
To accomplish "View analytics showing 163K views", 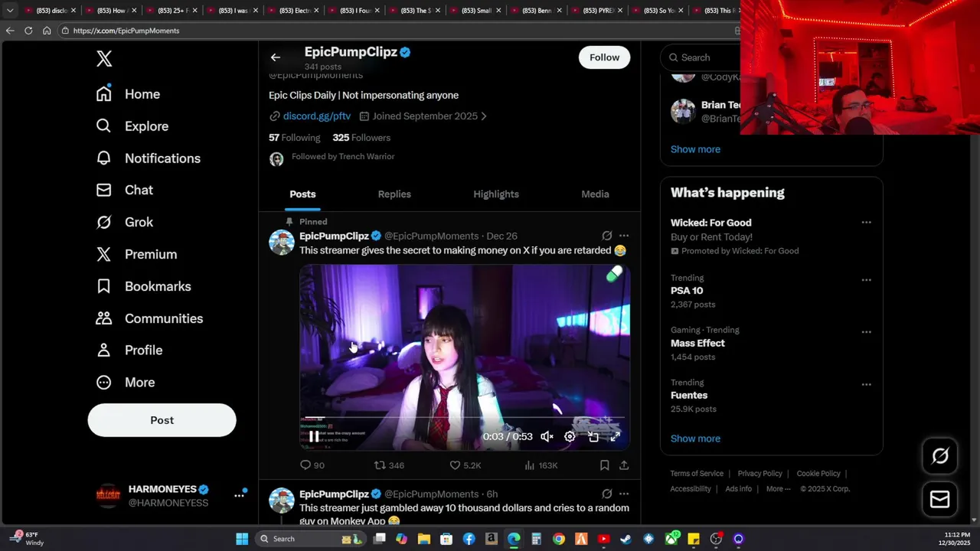I will 541,465.
